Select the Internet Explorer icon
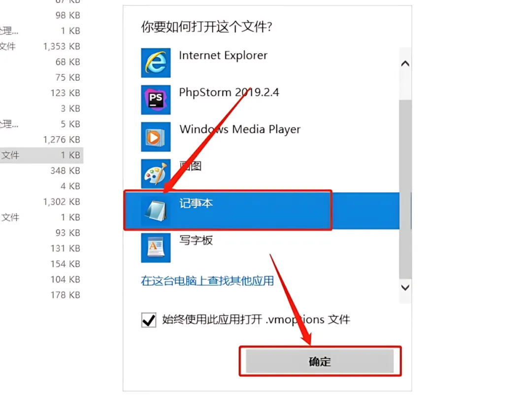Screen dimensions: 532x395 [156, 63]
